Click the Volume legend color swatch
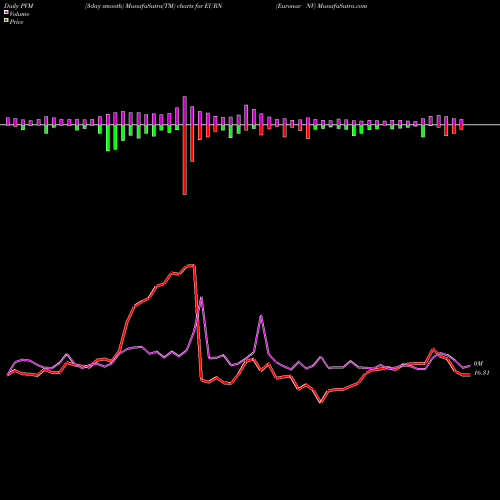Screen dimensions: 500x500 [6, 13]
